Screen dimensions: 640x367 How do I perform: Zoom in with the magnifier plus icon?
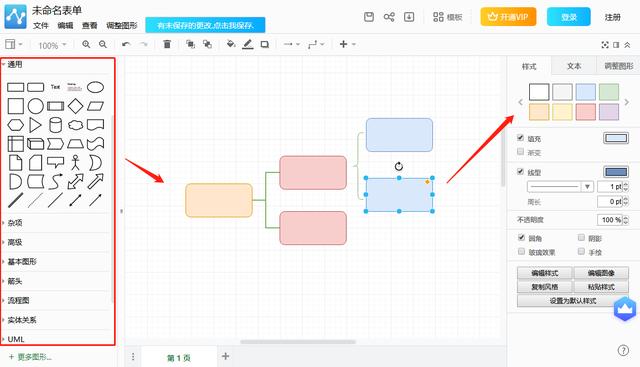tap(86, 44)
